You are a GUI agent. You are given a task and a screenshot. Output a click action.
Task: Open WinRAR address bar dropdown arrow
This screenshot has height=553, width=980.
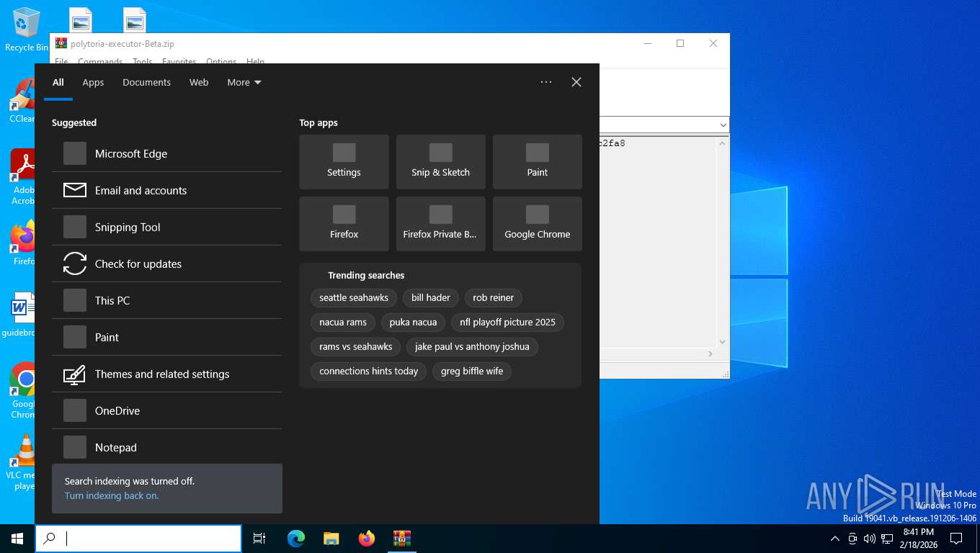tap(723, 125)
